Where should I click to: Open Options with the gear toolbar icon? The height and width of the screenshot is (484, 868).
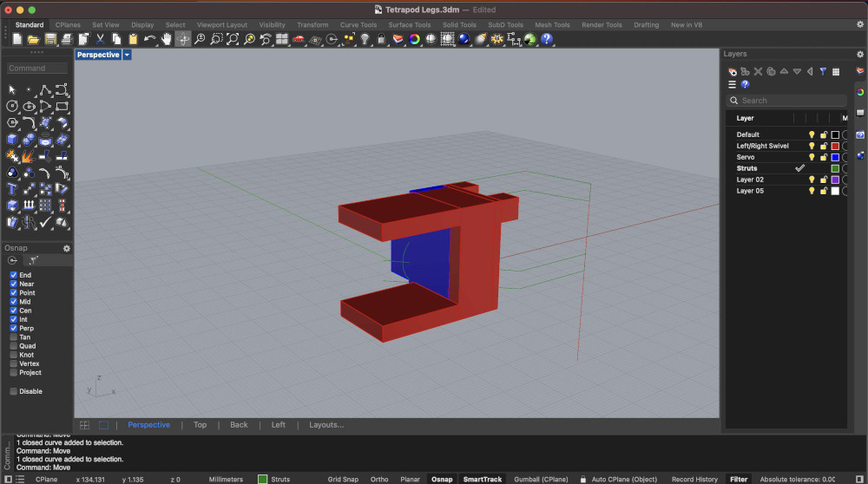497,39
